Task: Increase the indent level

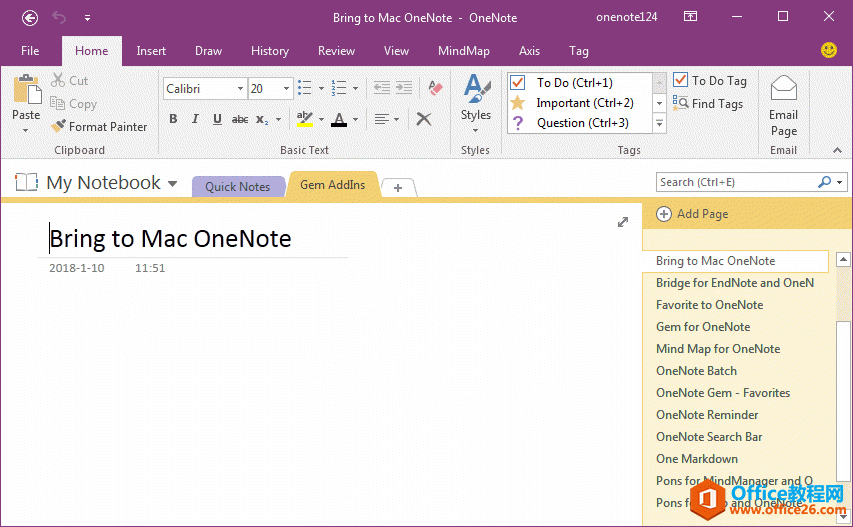Action: point(404,88)
